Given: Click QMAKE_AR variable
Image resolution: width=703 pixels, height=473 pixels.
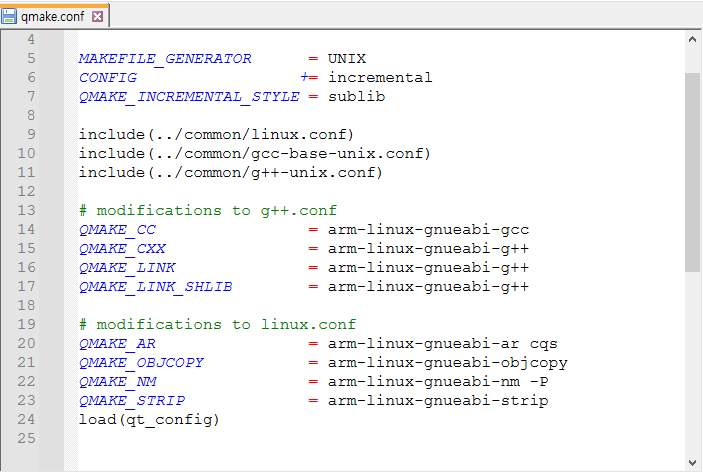Looking at the screenshot, I should (x=117, y=343).
